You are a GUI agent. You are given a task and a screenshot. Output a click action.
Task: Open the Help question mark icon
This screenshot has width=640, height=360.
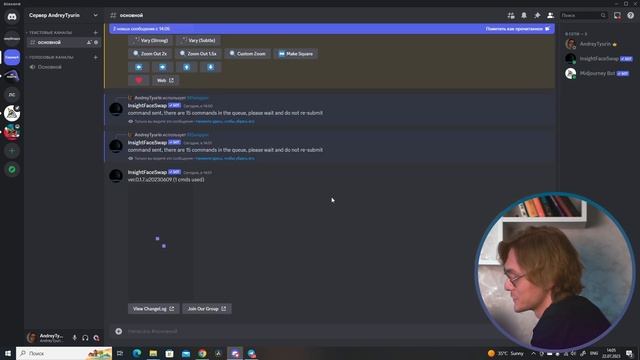tap(631, 16)
